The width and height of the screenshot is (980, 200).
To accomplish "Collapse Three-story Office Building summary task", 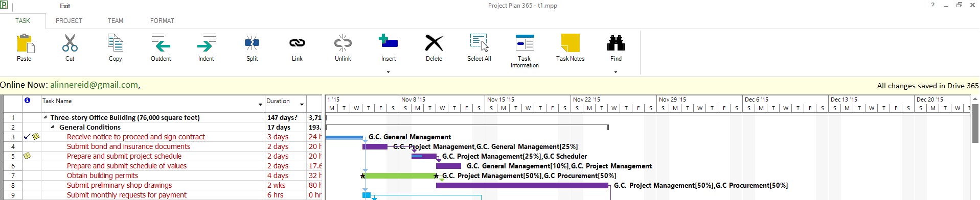I will click(44, 117).
